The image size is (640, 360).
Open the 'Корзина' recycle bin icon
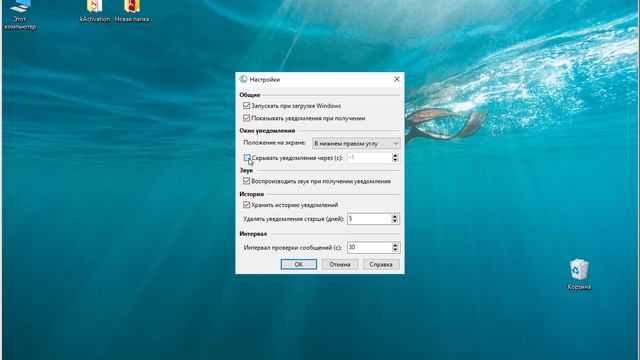[579, 274]
